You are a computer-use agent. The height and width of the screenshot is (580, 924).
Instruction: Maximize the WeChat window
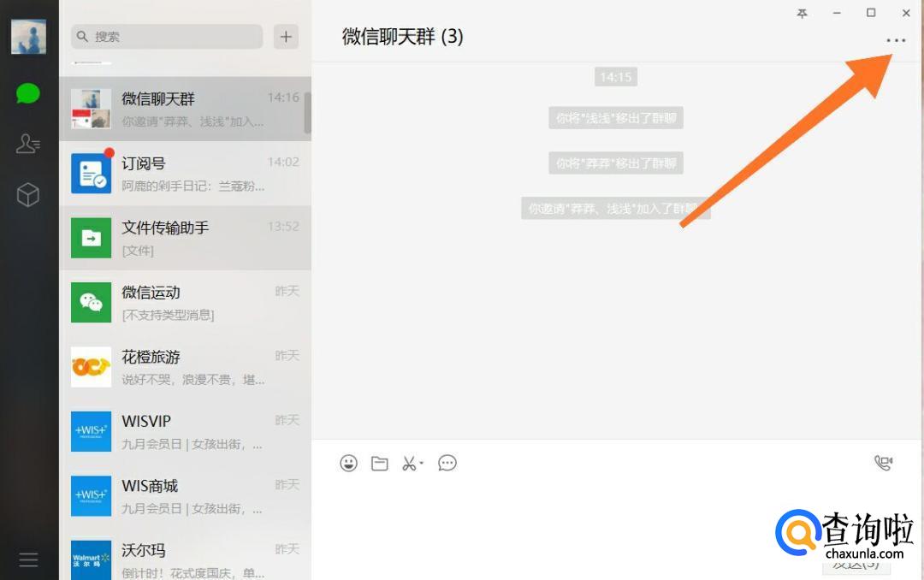[x=871, y=13]
